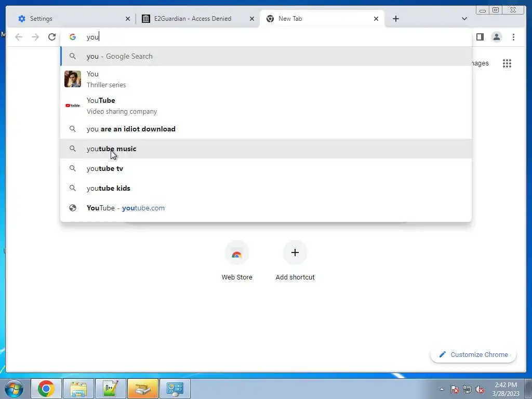
Task: Click the network tray icon
Action: (x=467, y=389)
